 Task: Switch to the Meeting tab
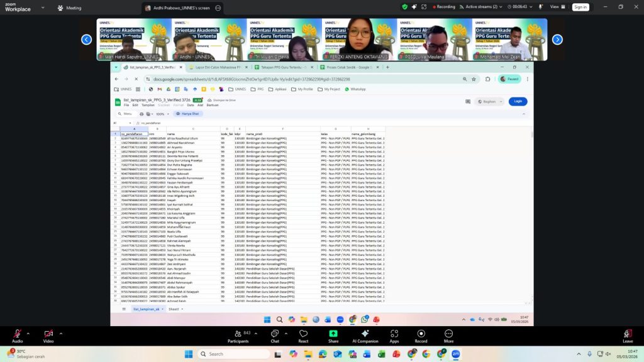click(69, 8)
